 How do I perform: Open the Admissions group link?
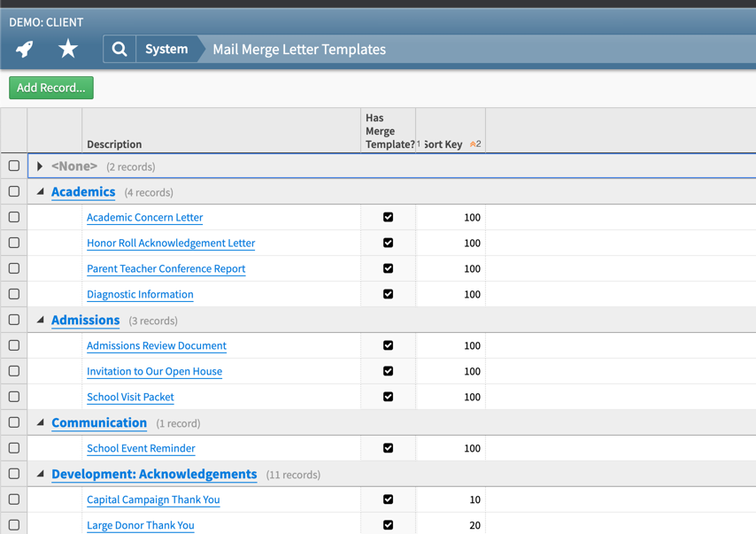click(x=85, y=321)
